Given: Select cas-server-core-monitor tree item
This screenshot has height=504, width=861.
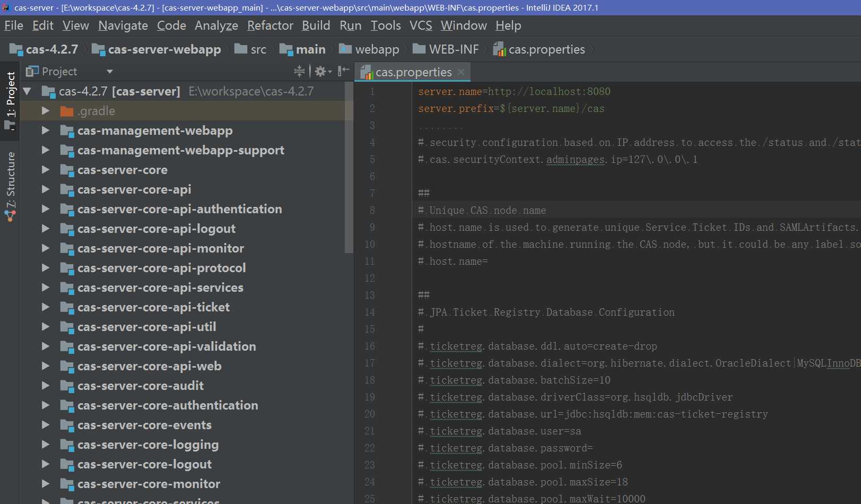Looking at the screenshot, I should pos(149,484).
